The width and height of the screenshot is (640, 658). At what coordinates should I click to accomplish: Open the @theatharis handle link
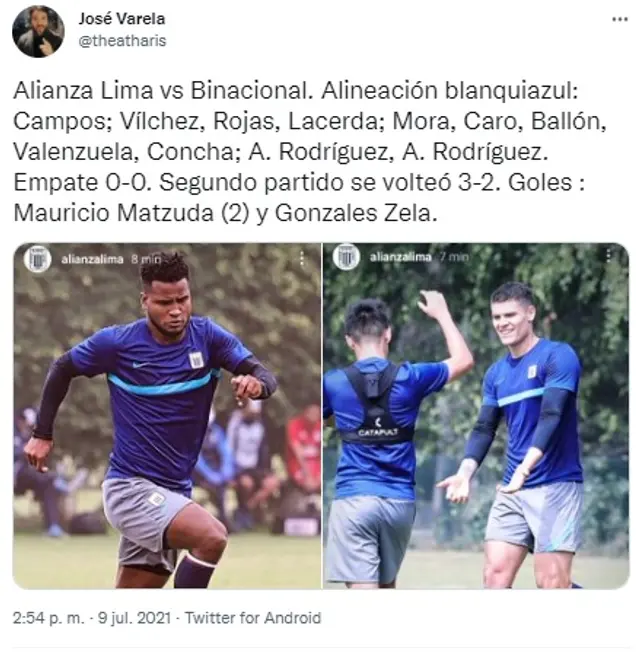coord(122,41)
